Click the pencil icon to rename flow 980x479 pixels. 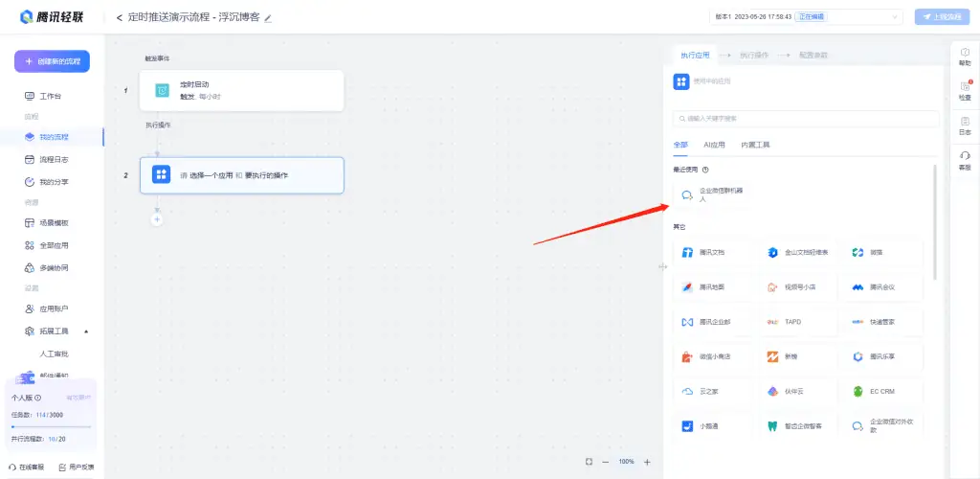click(x=268, y=18)
